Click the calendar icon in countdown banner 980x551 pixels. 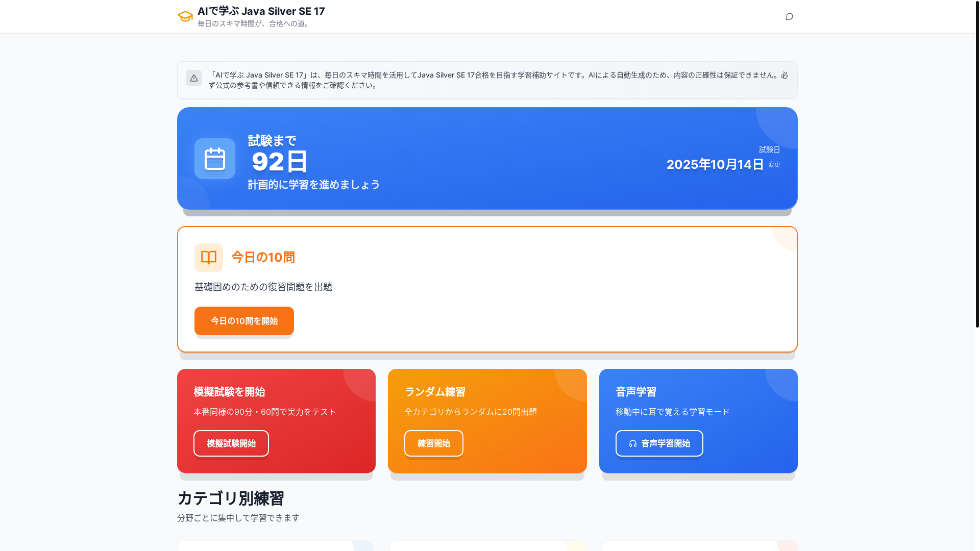point(215,159)
